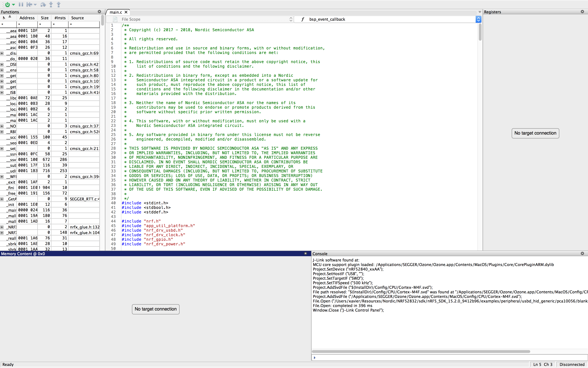This screenshot has width=588, height=368.
Task: Click the Functions panel title
Action: [10, 12]
